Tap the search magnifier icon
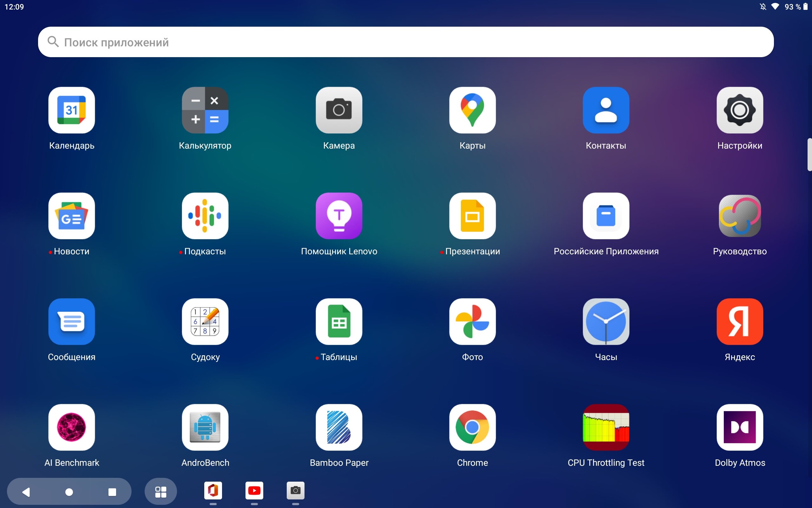Viewport: 812px width, 508px height. 53,42
